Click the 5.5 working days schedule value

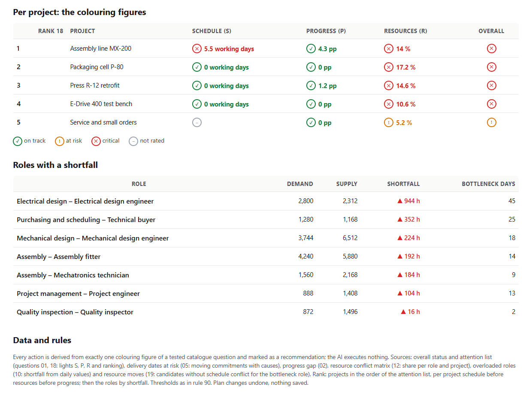[x=229, y=49]
